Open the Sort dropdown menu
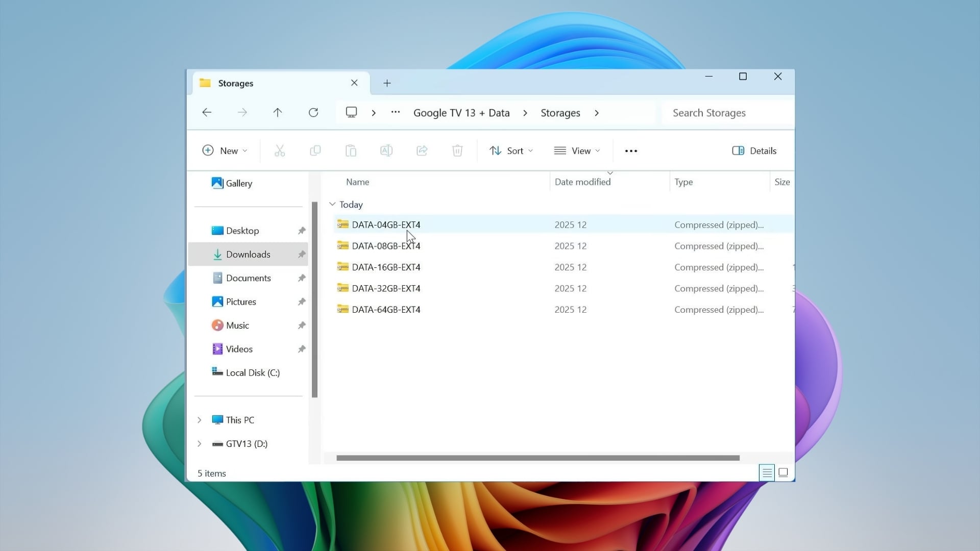 tap(511, 151)
